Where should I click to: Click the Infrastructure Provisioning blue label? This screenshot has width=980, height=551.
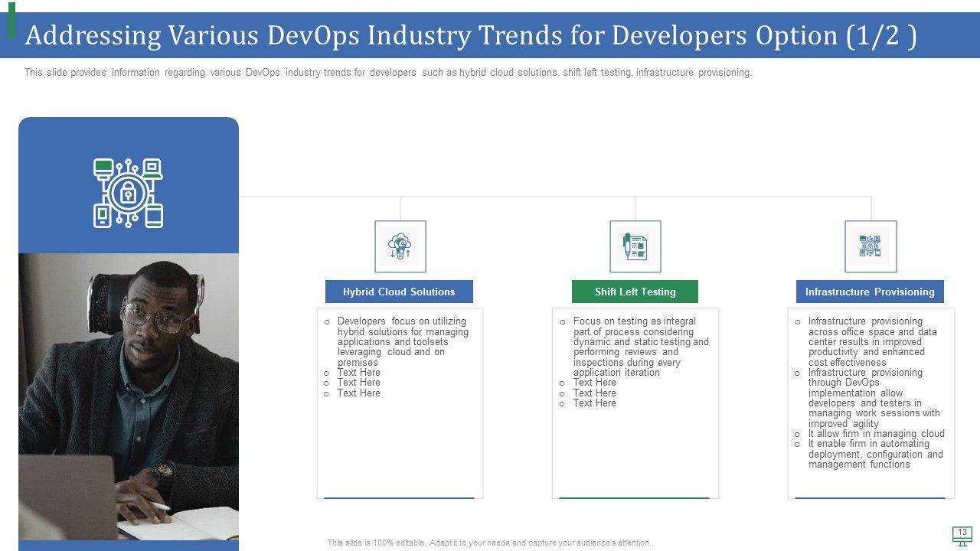(x=870, y=292)
